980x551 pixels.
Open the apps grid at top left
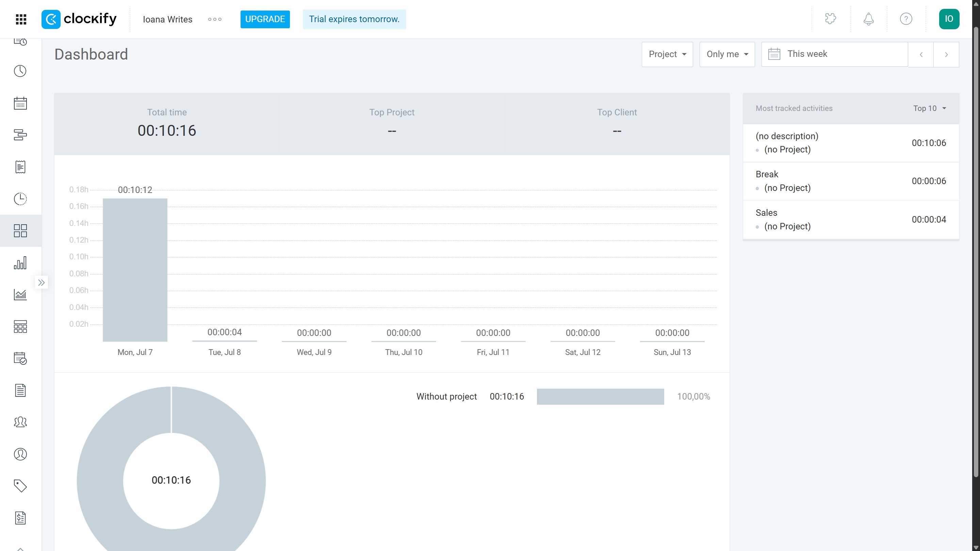click(21, 19)
